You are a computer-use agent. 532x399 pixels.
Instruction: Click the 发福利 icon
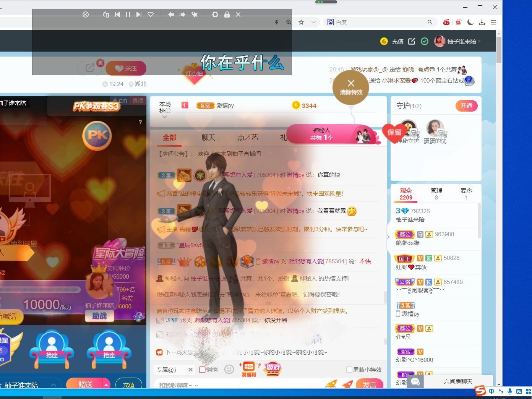click(x=249, y=370)
